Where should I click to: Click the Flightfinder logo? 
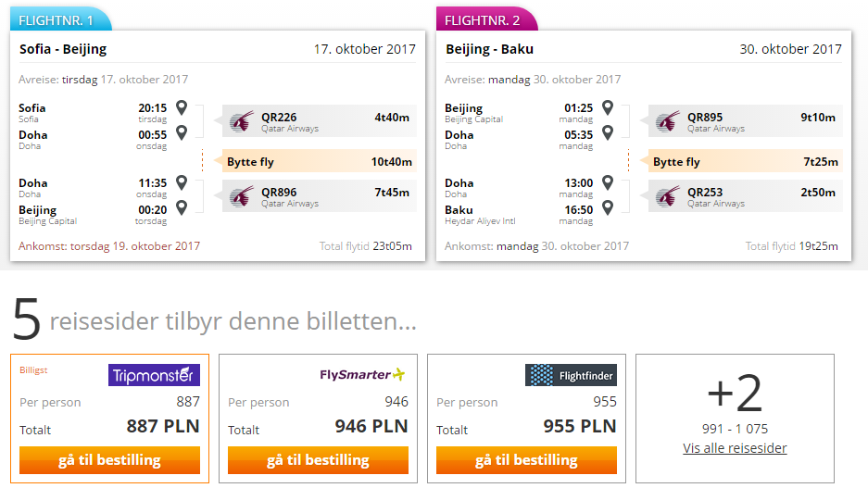click(571, 375)
